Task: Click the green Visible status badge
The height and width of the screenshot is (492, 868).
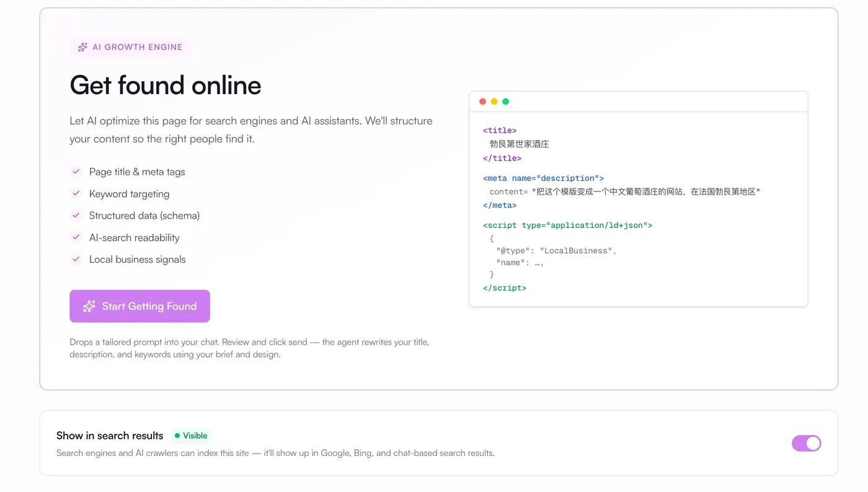Action: tap(191, 436)
